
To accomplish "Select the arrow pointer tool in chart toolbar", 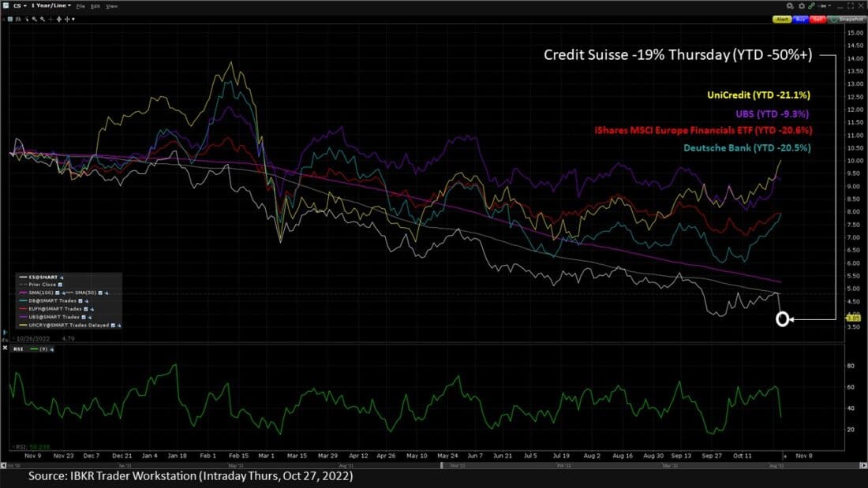I will [27, 20].
